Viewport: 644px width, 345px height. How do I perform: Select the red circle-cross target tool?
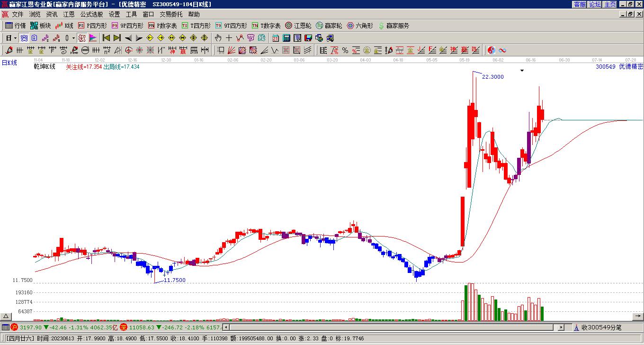128,50
